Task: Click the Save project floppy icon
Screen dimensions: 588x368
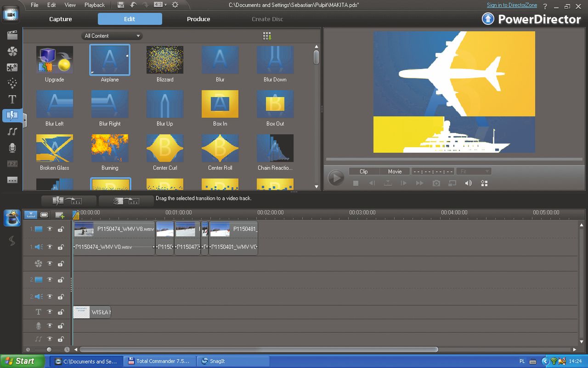Action: (121, 5)
